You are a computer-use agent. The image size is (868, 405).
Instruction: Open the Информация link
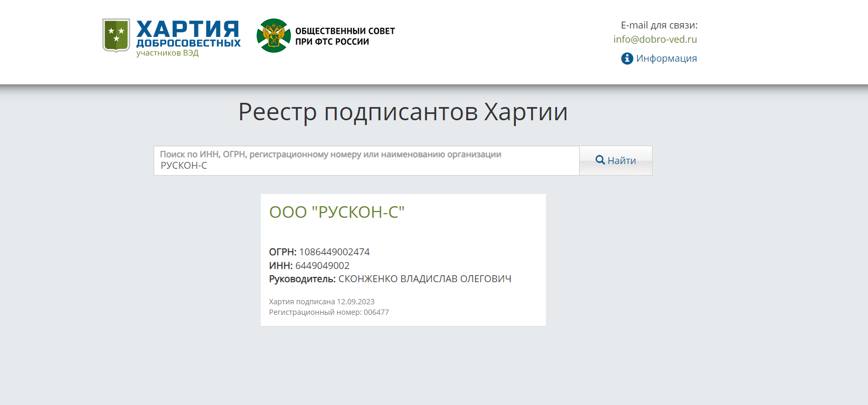pyautogui.click(x=666, y=59)
